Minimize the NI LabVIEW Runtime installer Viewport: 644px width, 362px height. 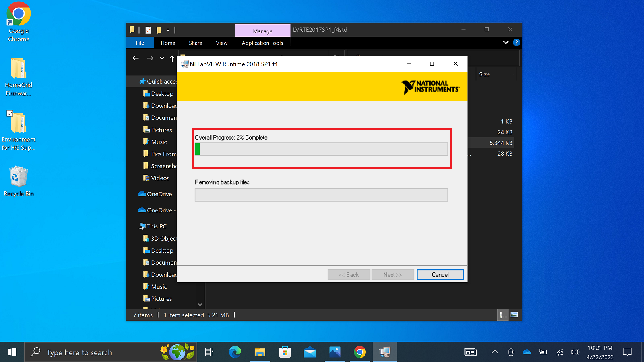(x=409, y=64)
